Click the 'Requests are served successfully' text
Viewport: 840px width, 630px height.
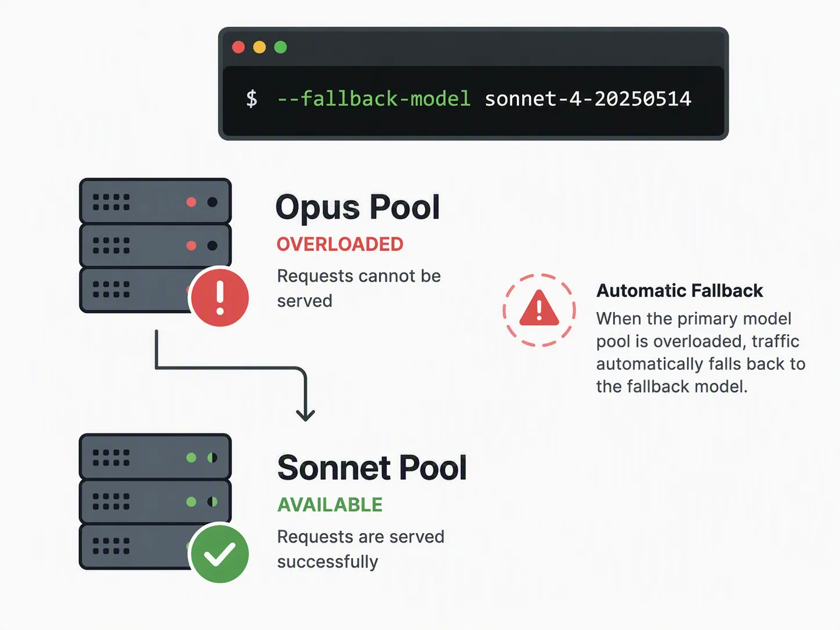tap(360, 549)
